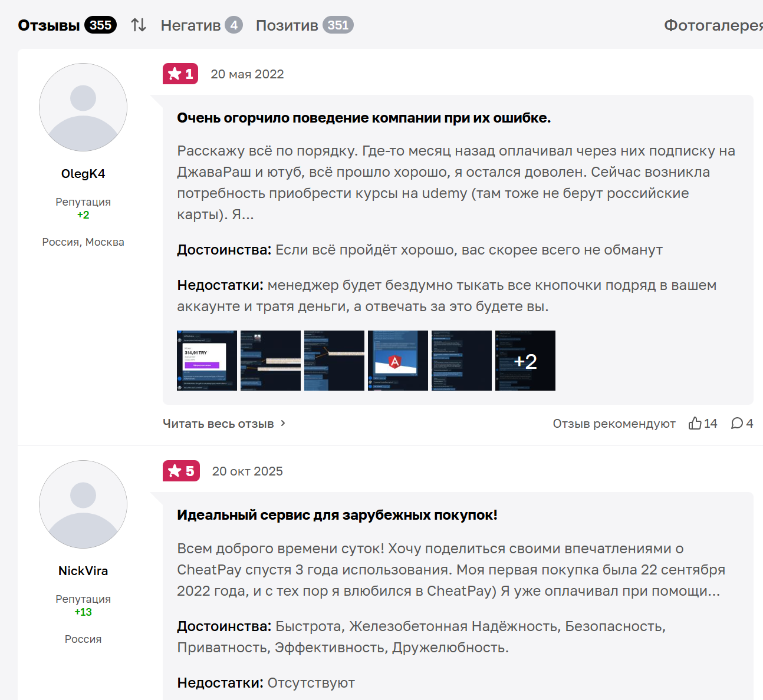Screen dimensions: 763x700
Task: Open OlegK4's profile avatar
Action: [83, 107]
